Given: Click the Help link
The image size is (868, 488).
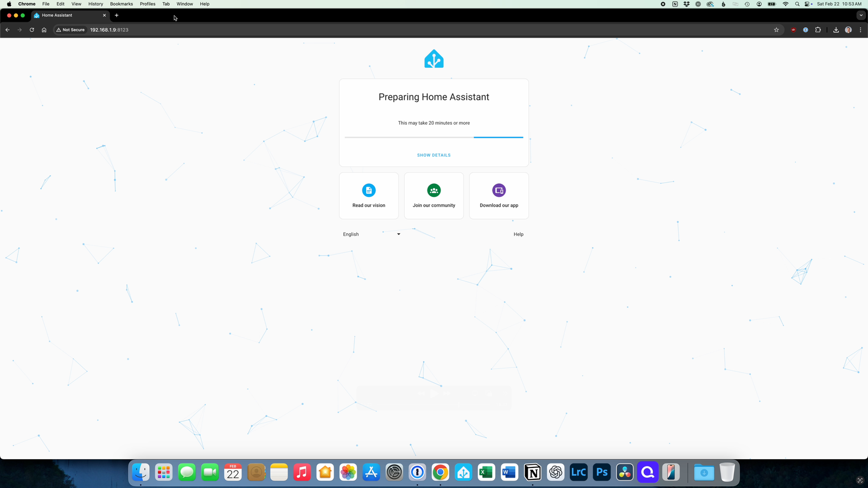Looking at the screenshot, I should 518,234.
